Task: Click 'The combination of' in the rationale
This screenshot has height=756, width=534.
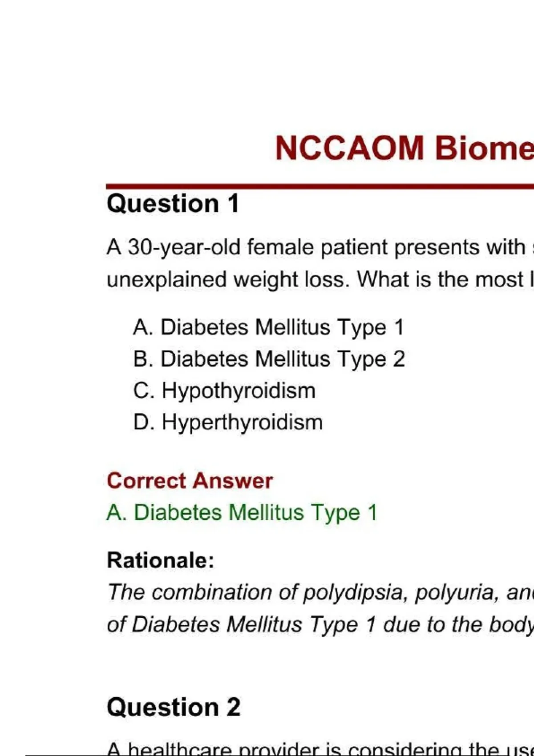Action: [203, 592]
